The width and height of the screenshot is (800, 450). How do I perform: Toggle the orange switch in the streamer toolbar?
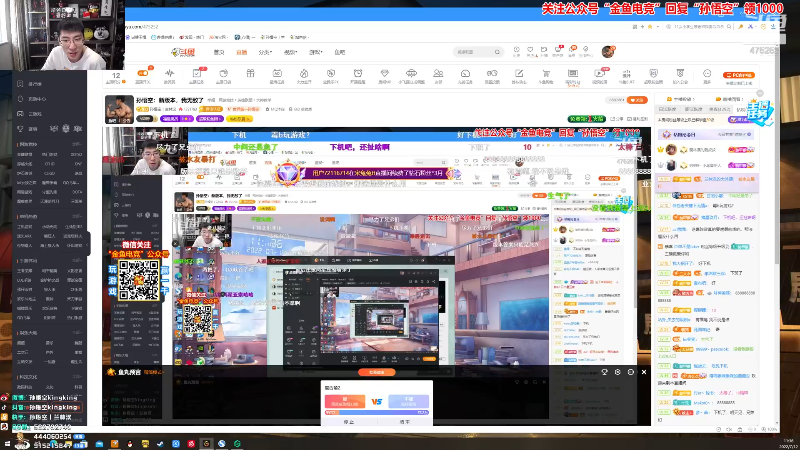point(143,73)
